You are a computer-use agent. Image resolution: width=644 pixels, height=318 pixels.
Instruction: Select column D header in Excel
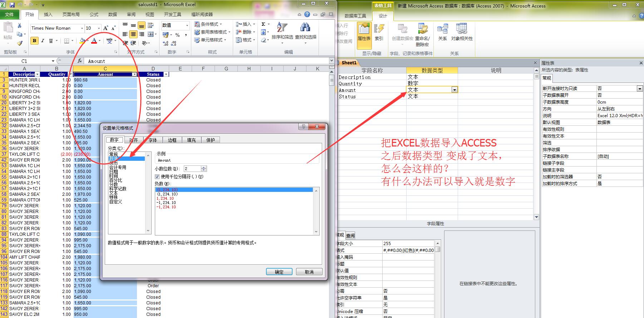(x=153, y=69)
